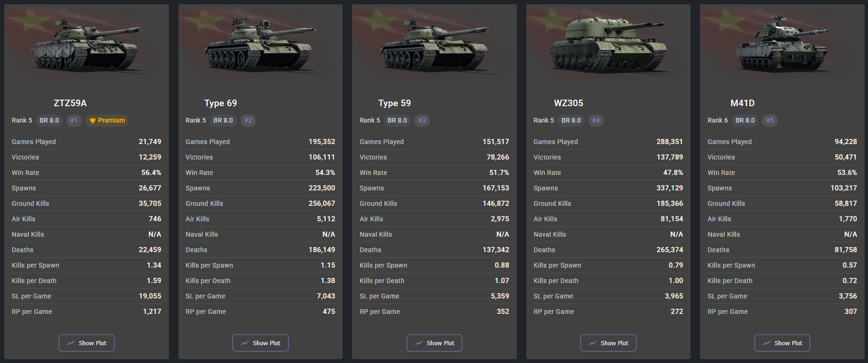Click the #4 rank badge on WZ305

(x=596, y=120)
